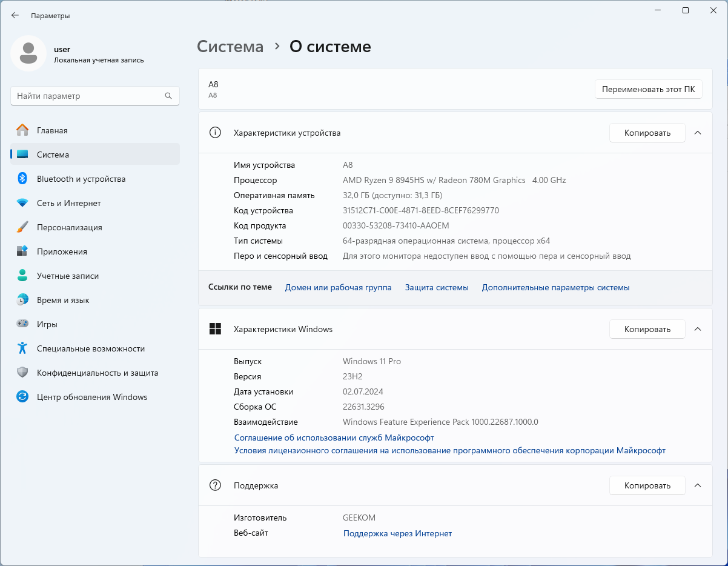Open Конфиденциальность и защита section
The image size is (728, 566).
95,373
